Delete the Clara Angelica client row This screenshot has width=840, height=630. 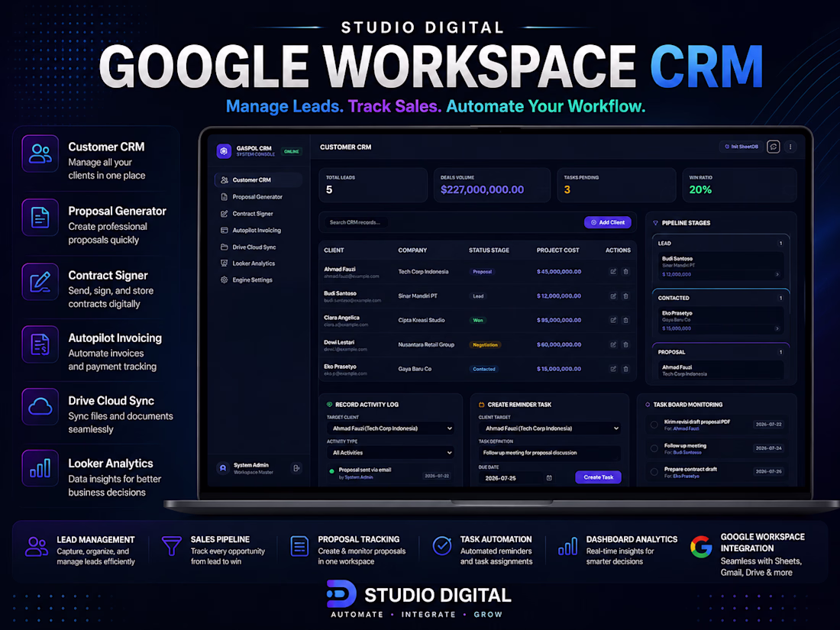coord(625,320)
